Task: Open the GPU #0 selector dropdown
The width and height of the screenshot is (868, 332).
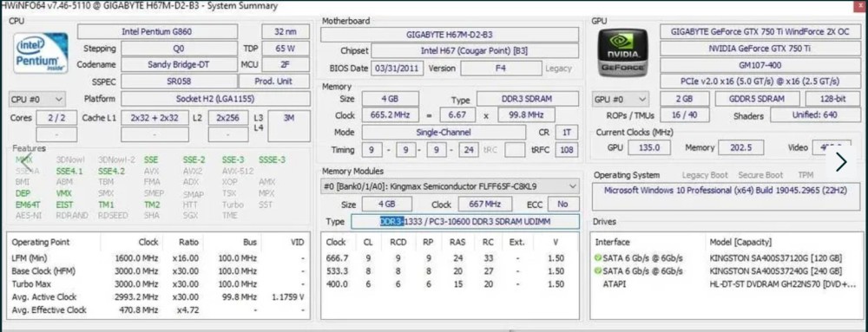Action: tap(621, 100)
